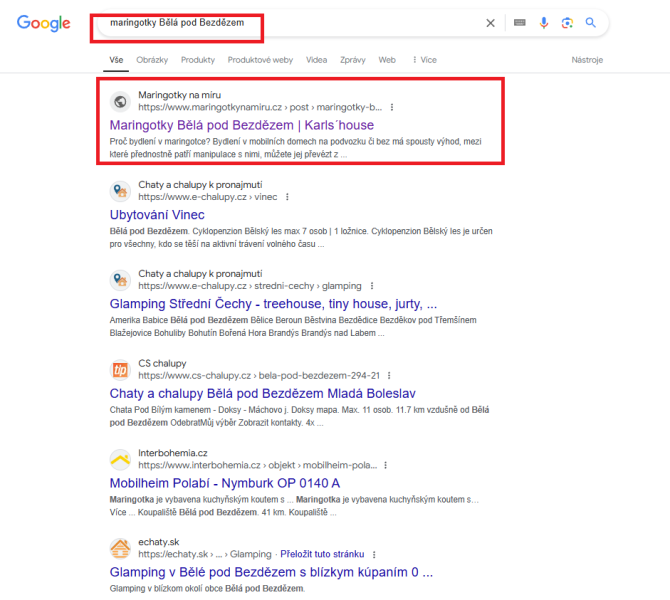Click the interbohemia.cz objekt URL text
The width and height of the screenshot is (670, 600).
point(258,465)
